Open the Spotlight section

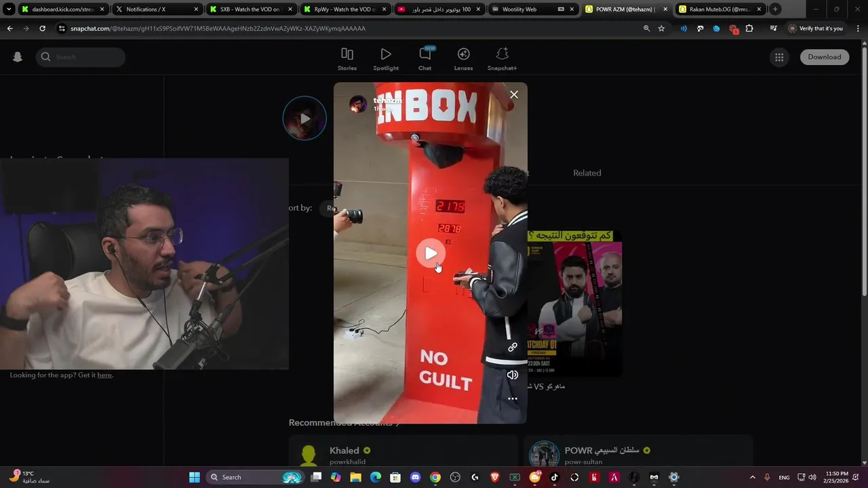pos(386,59)
